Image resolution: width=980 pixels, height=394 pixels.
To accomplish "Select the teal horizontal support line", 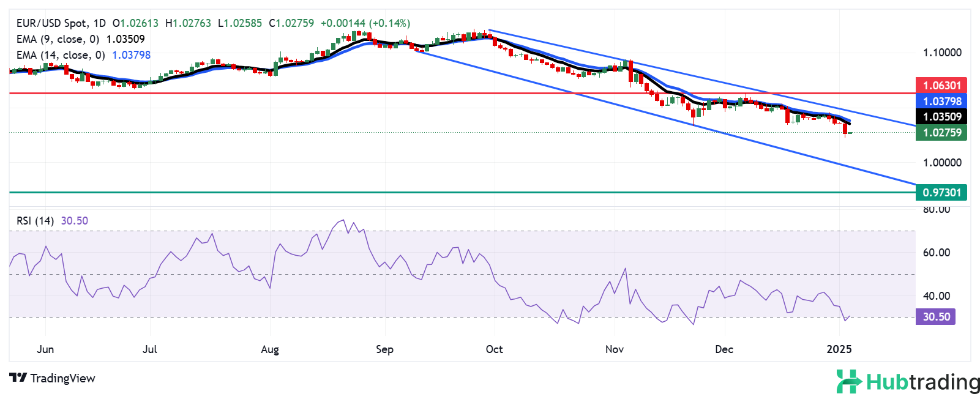I will (428, 192).
